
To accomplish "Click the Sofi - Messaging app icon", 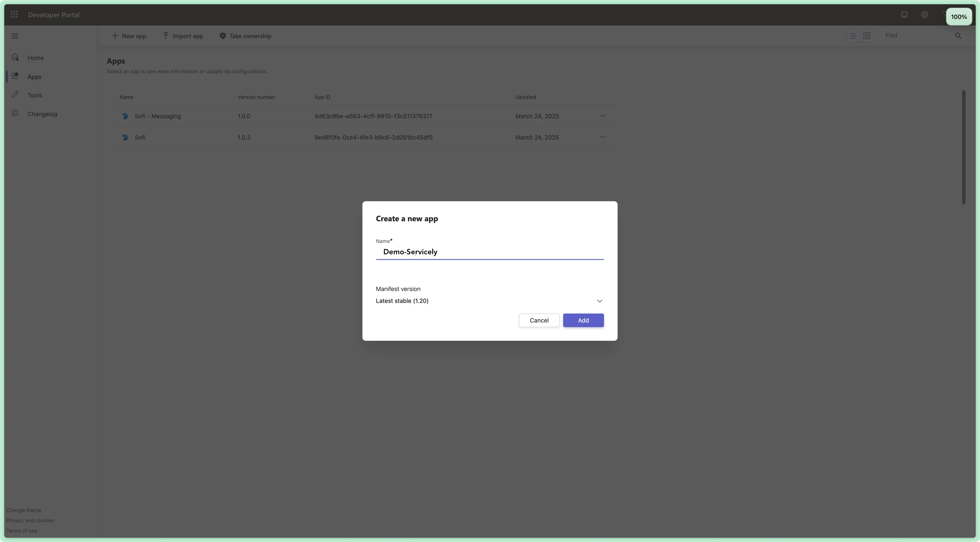I will [x=125, y=116].
